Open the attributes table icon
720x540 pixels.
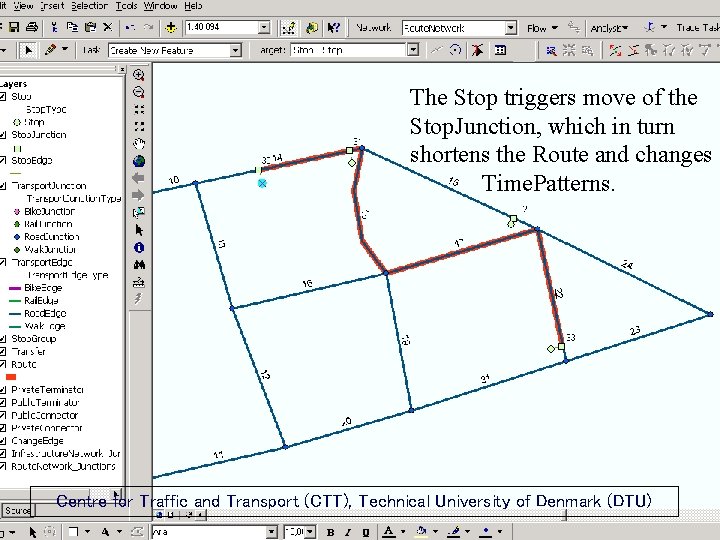[x=501, y=50]
